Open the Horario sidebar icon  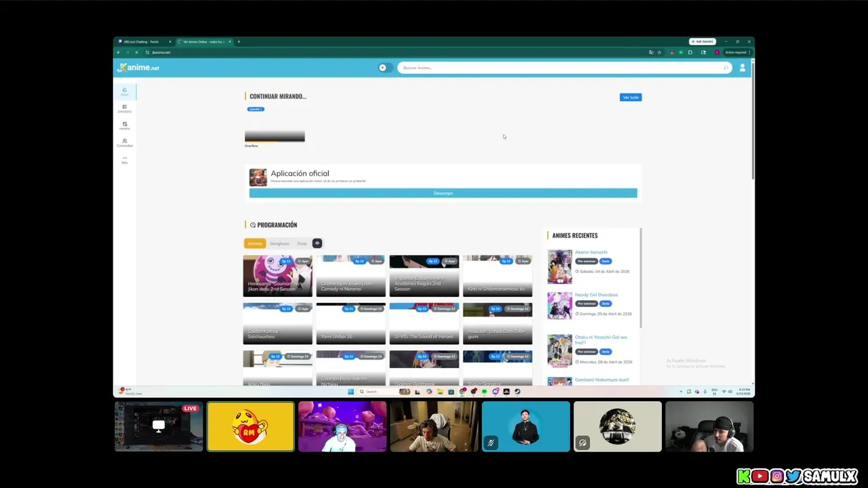click(124, 125)
